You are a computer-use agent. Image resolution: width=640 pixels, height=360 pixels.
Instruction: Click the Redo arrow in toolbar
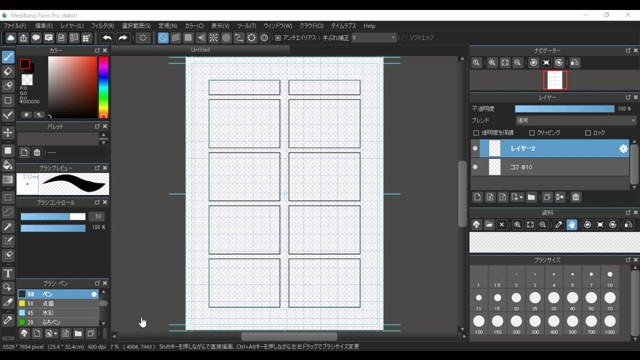point(122,38)
